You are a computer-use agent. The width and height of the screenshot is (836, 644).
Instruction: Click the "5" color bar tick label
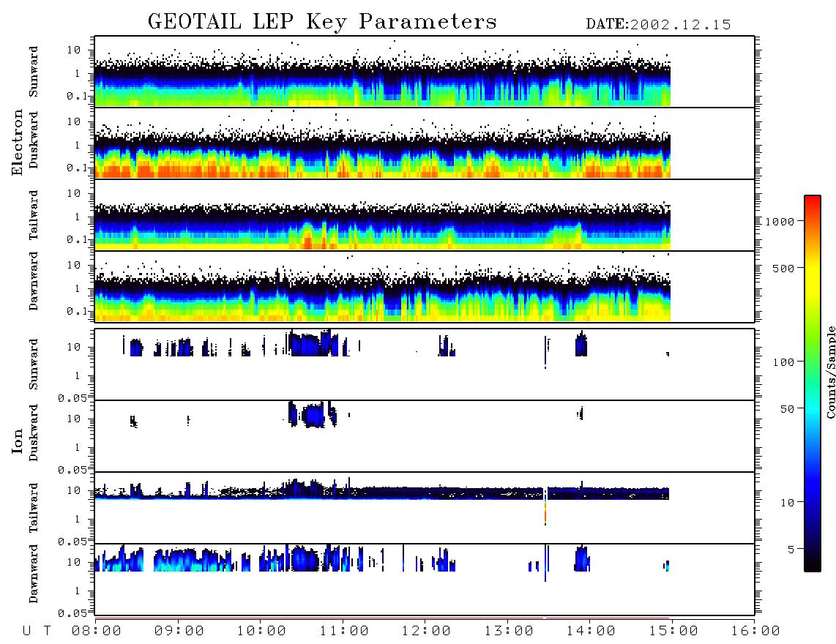point(791,550)
